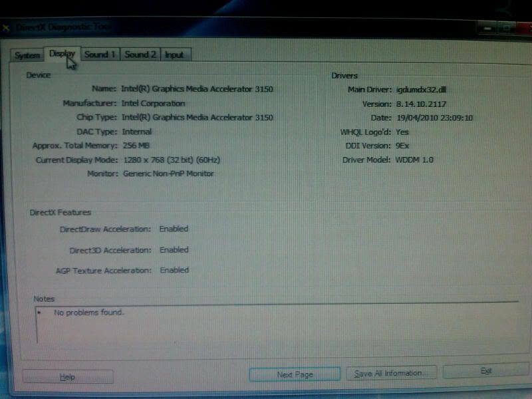
Task: Click the 'Notes' label
Action: tap(44, 299)
